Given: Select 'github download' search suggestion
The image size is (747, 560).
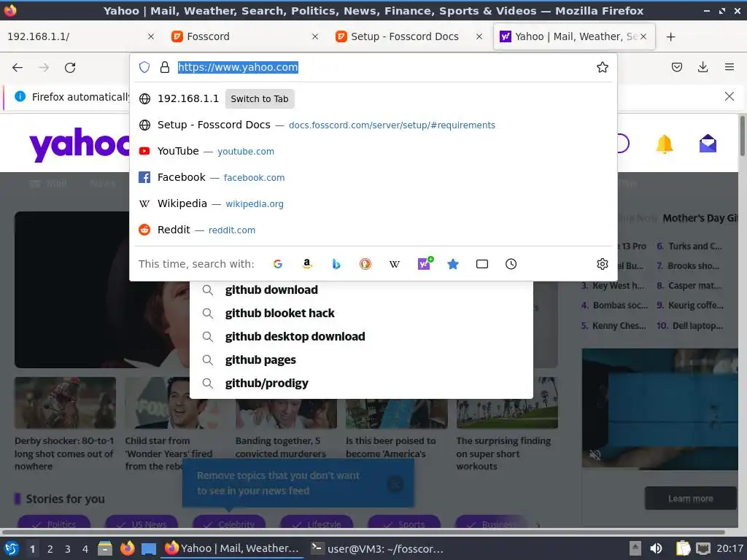Looking at the screenshot, I should [x=361, y=290].
